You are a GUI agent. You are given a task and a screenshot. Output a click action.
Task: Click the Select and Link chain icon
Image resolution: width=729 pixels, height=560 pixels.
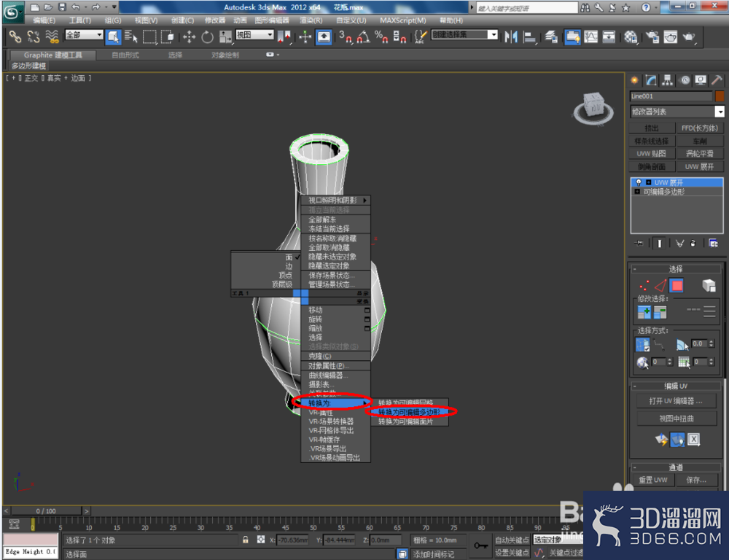[x=15, y=36]
